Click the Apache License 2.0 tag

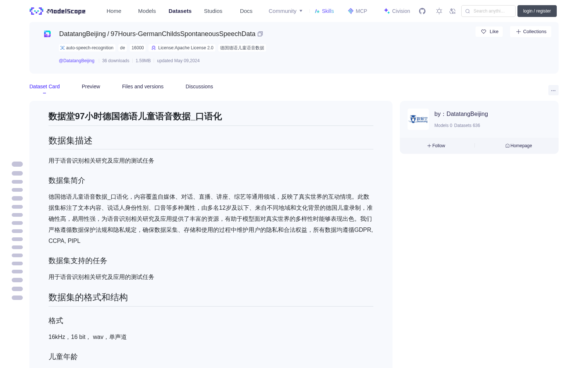pos(182,48)
